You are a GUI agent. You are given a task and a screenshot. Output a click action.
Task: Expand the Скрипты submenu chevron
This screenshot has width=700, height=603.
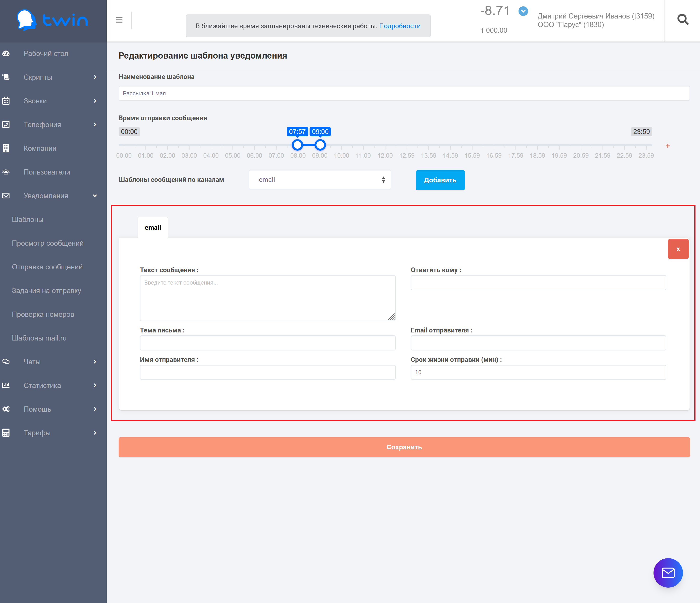[x=95, y=77]
